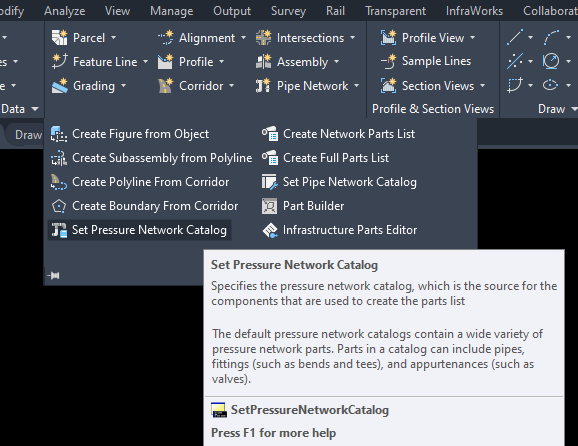Click the Assembly icon

click(x=264, y=62)
